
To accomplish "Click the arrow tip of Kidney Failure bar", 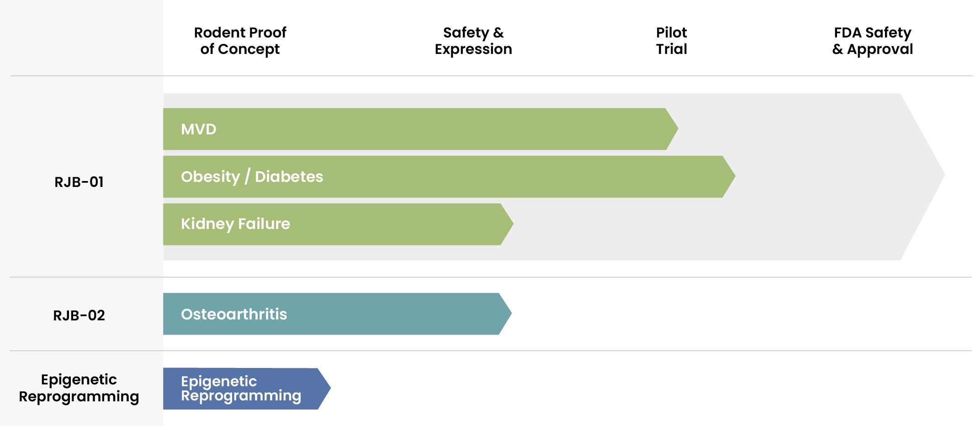I will [x=507, y=224].
